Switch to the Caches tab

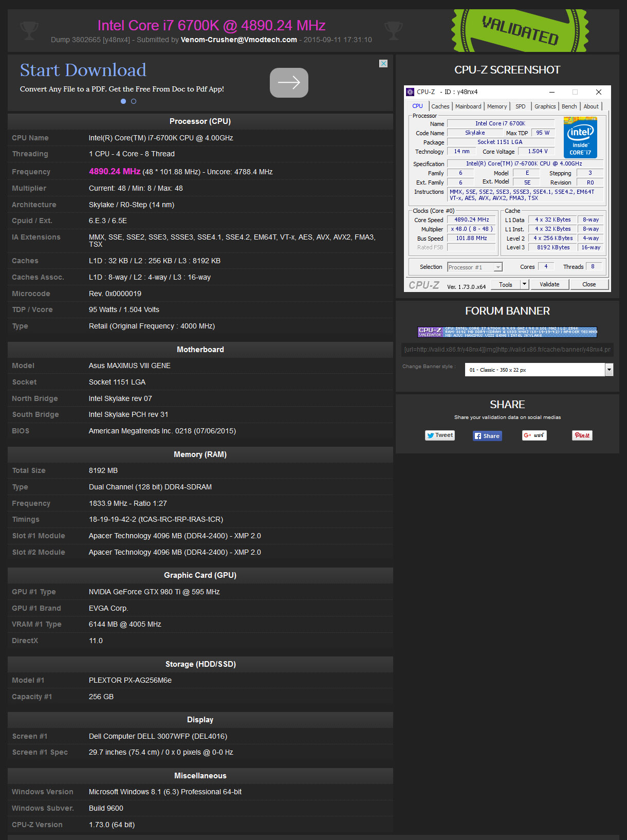[440, 106]
